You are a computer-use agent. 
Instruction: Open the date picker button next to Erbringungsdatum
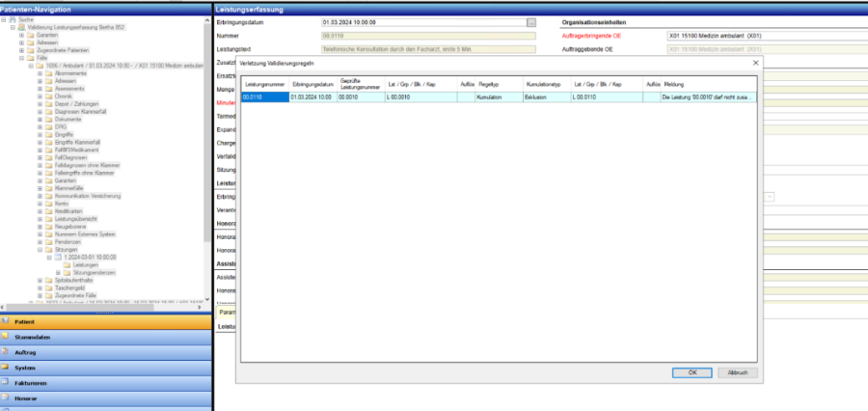531,23
